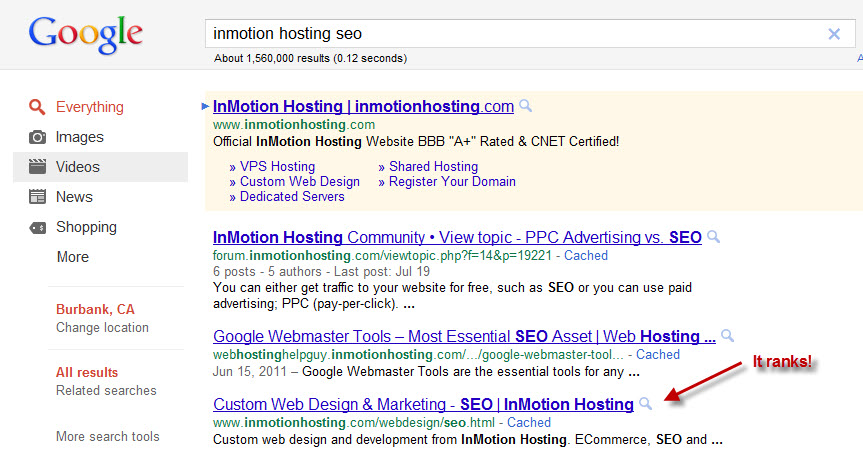Select the Images camera icon
Screen dimensions: 863x449
point(37,137)
